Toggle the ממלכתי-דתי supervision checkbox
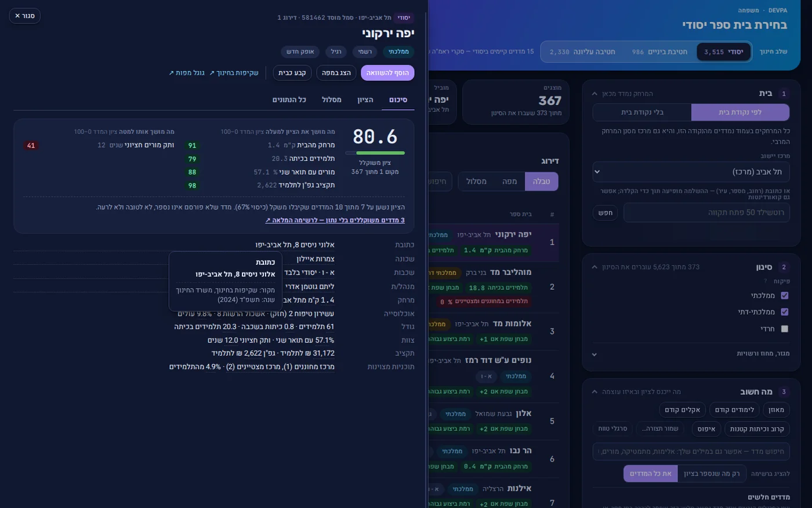The width and height of the screenshot is (812, 508). [x=785, y=312]
